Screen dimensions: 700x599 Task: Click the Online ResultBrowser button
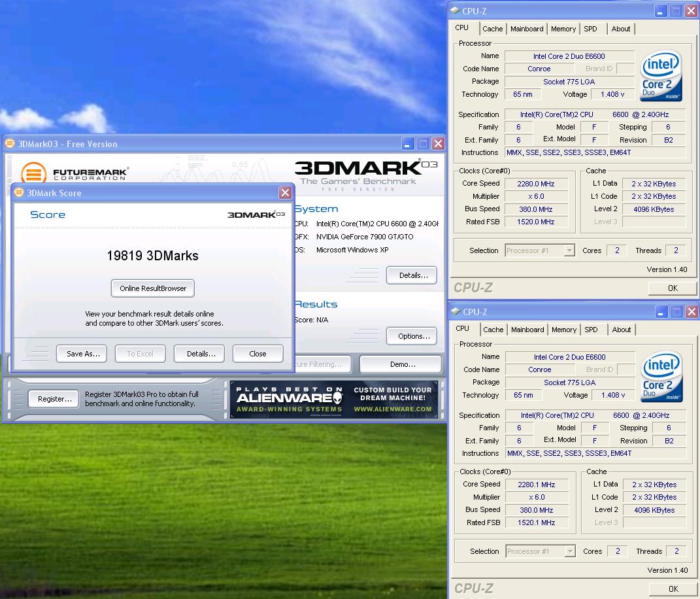[153, 288]
